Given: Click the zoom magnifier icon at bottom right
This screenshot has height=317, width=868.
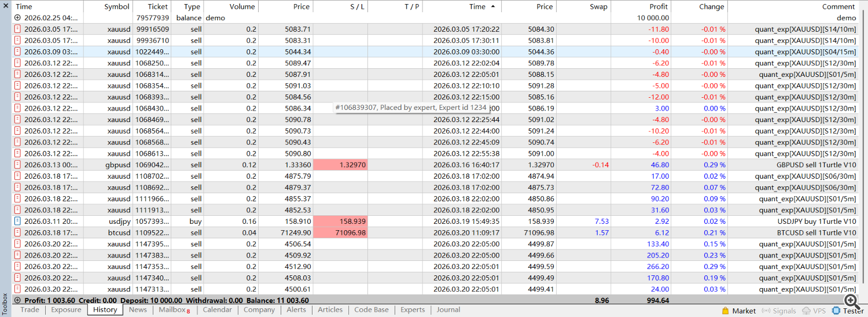Looking at the screenshot, I should click(851, 300).
